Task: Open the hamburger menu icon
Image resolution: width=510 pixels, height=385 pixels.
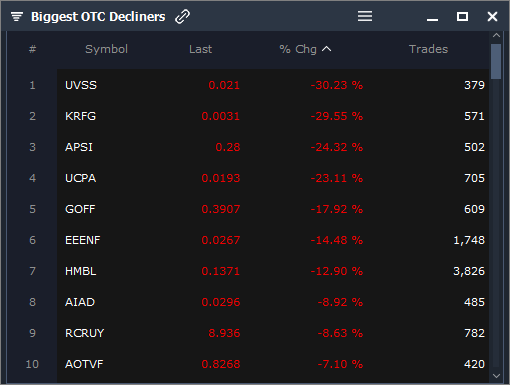Action: point(365,16)
